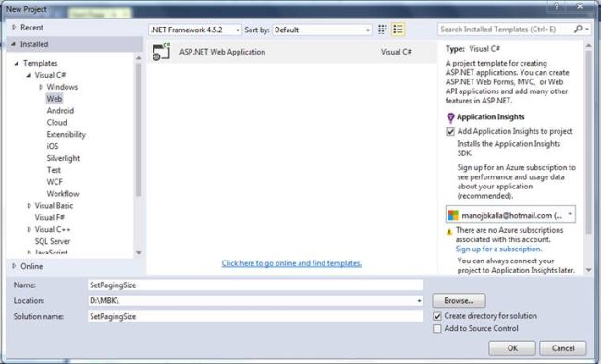Click the search magnifier icon

[578, 30]
